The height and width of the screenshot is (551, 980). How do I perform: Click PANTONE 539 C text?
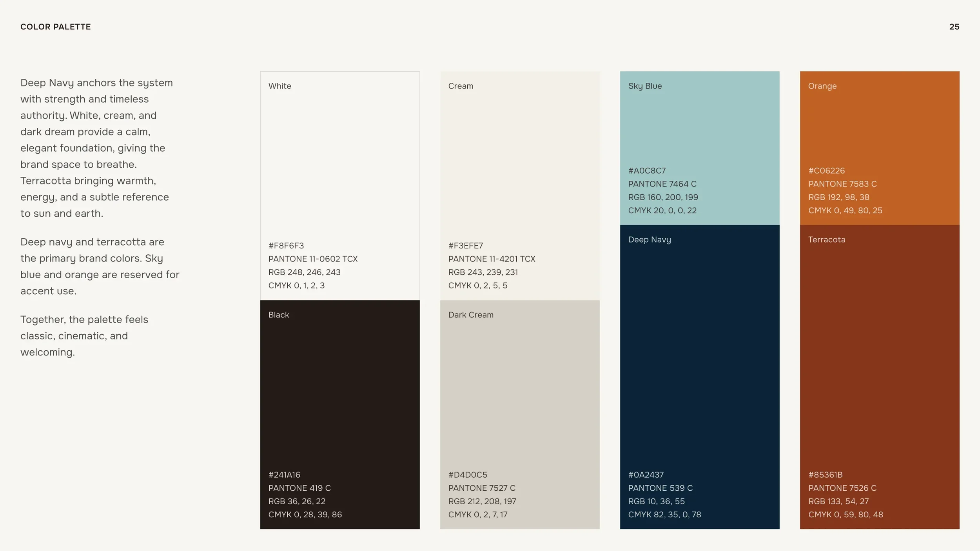(x=661, y=488)
